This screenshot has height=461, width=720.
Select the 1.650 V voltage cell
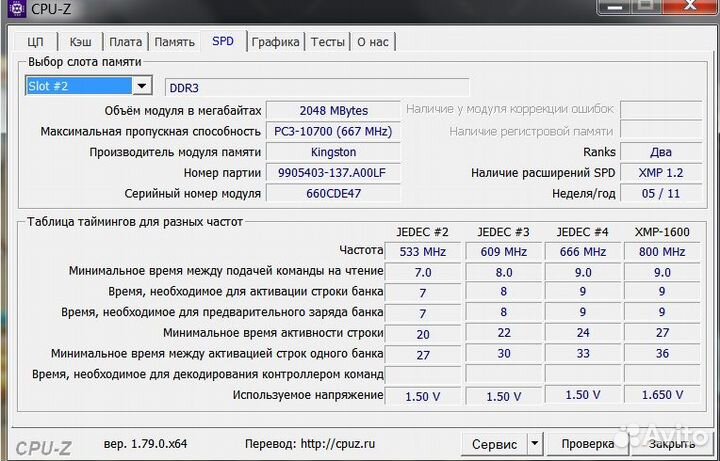point(662,394)
